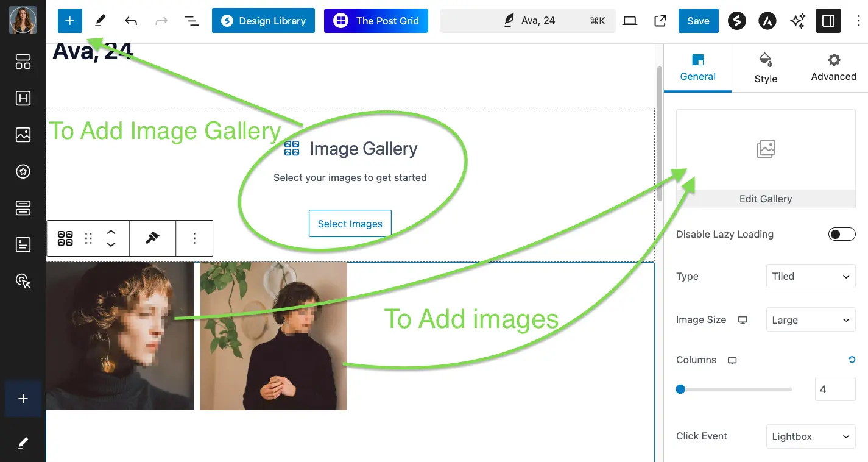868x462 pixels.
Task: Enable Disable Lazy Loading toggle
Action: point(842,233)
